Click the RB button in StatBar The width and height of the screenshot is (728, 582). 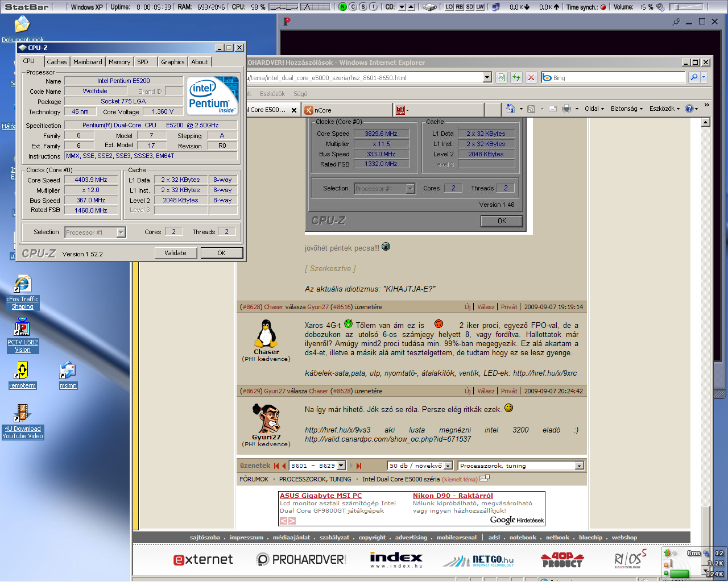click(460, 7)
